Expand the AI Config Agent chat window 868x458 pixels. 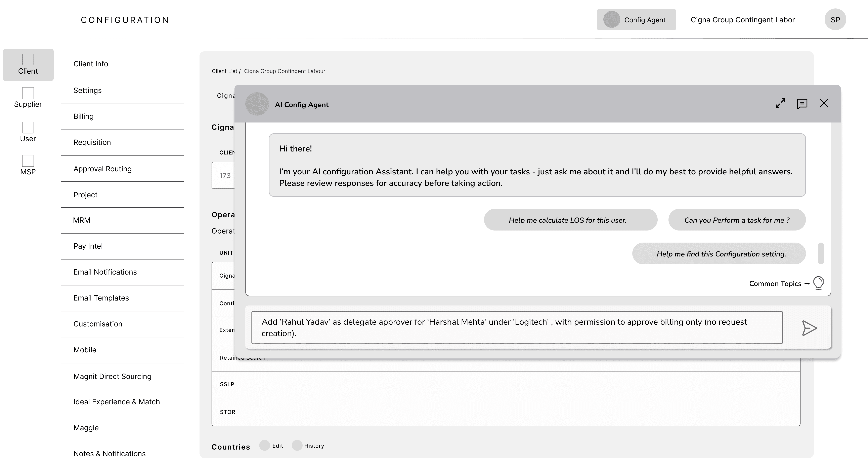780,103
